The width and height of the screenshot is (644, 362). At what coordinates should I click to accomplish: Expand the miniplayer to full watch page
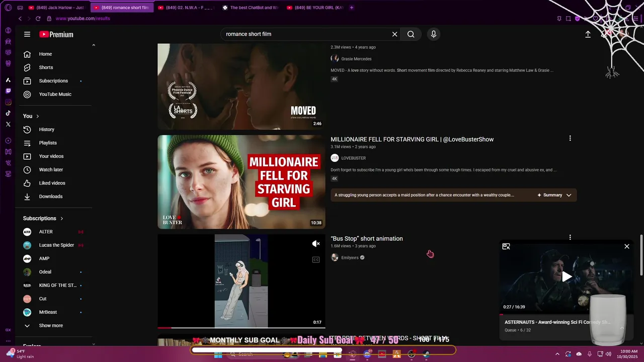click(x=506, y=246)
